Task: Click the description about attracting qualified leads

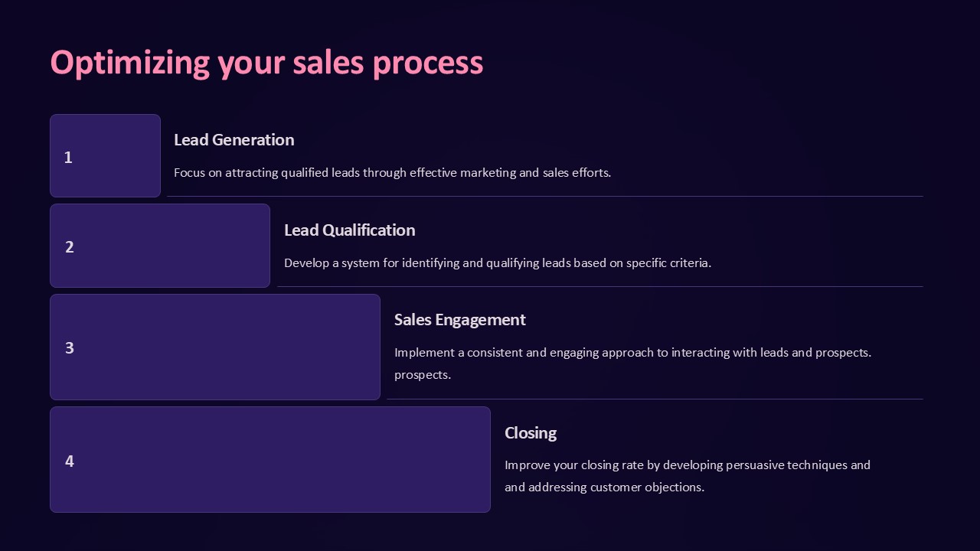Action: pos(392,173)
